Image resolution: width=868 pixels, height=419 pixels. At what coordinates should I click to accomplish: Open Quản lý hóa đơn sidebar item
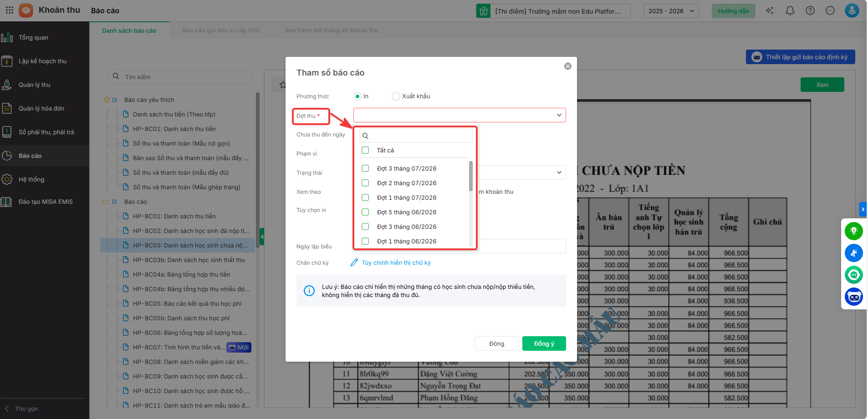45,108
